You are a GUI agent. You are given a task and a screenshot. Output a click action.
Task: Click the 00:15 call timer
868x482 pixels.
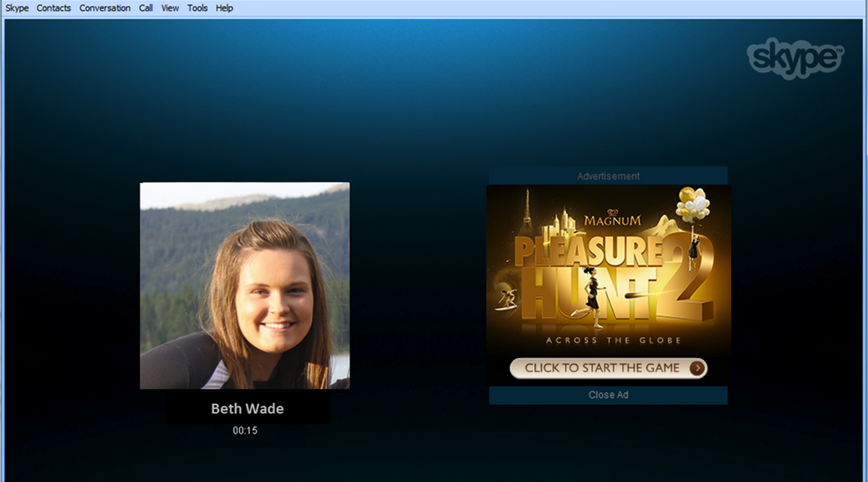pos(245,430)
